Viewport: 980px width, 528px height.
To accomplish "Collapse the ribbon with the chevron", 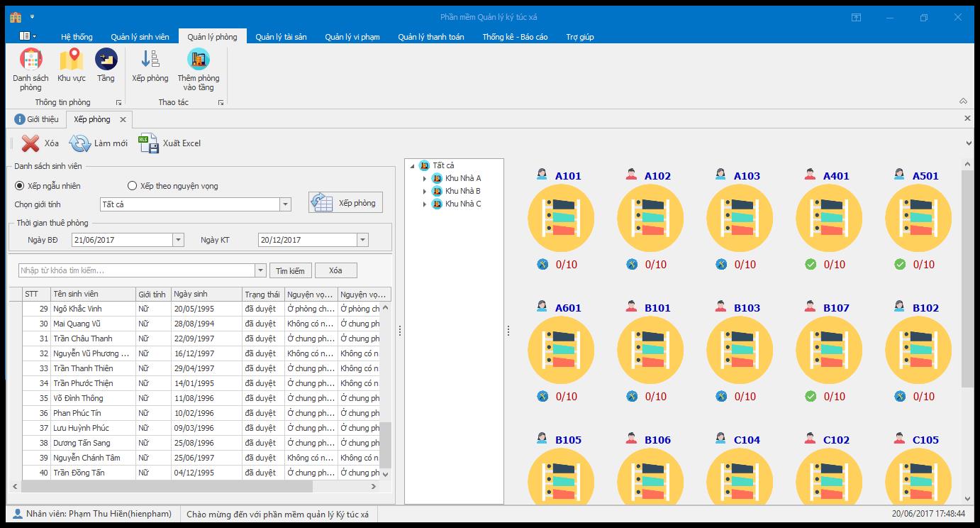I will [x=963, y=101].
